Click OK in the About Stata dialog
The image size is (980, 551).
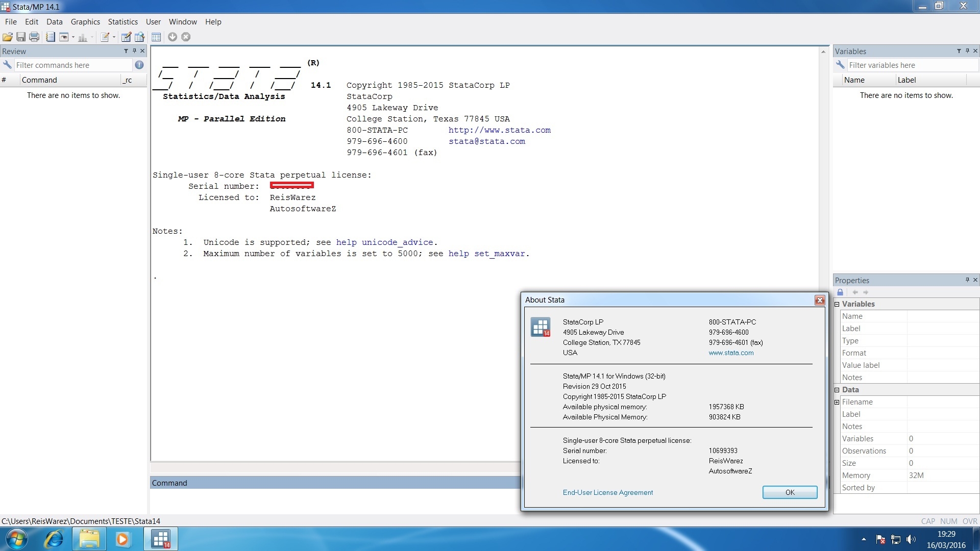790,492
